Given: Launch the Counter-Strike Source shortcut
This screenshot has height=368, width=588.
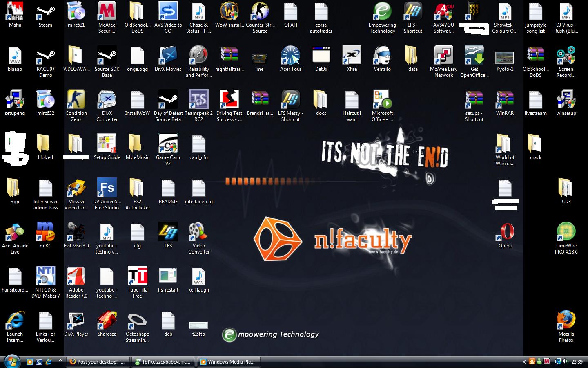Looking at the screenshot, I should click(x=260, y=18).
